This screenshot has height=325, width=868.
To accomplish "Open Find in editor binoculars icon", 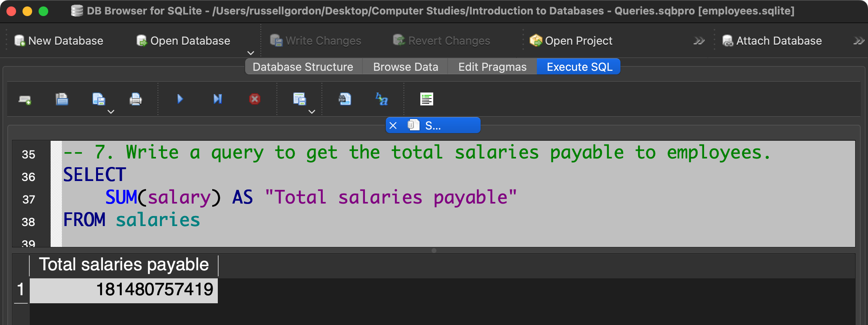I will pos(345,99).
